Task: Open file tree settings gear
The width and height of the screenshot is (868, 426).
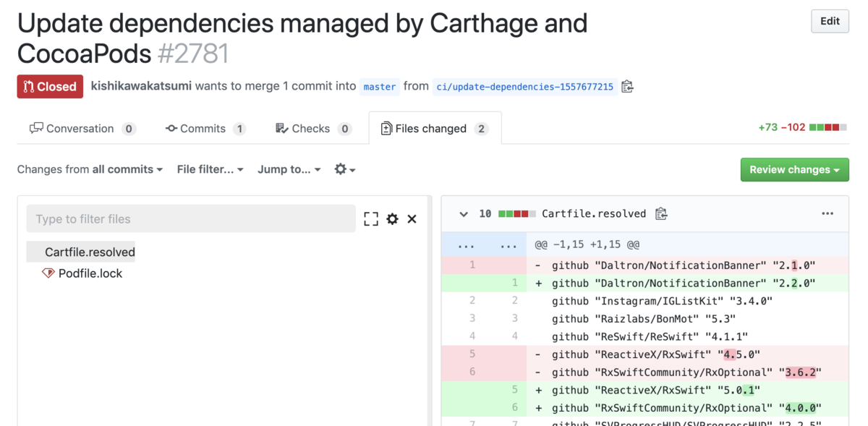Action: [392, 219]
